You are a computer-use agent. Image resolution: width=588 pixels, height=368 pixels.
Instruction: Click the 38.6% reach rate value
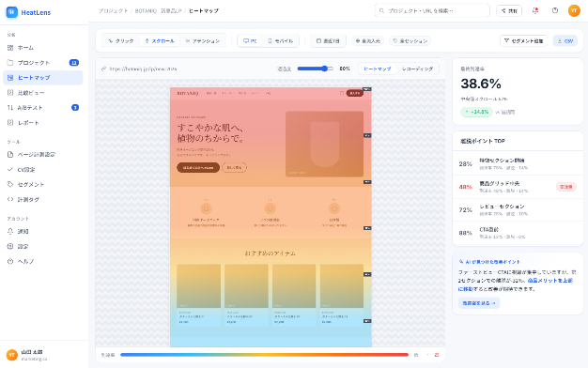[x=480, y=84]
